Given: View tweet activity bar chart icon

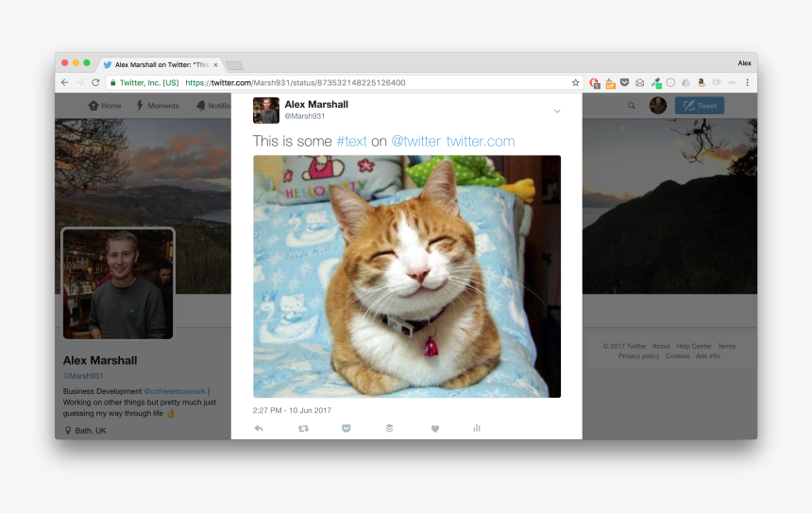Looking at the screenshot, I should click(x=477, y=428).
